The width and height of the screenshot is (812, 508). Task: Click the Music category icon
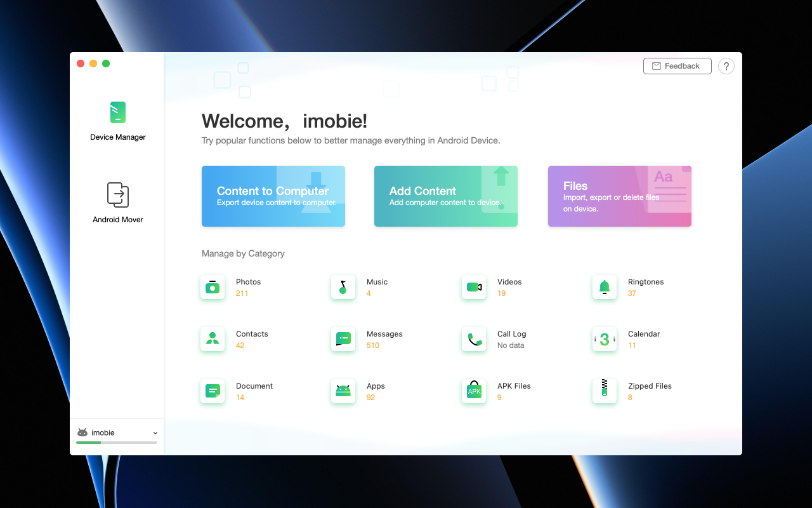pyautogui.click(x=343, y=288)
